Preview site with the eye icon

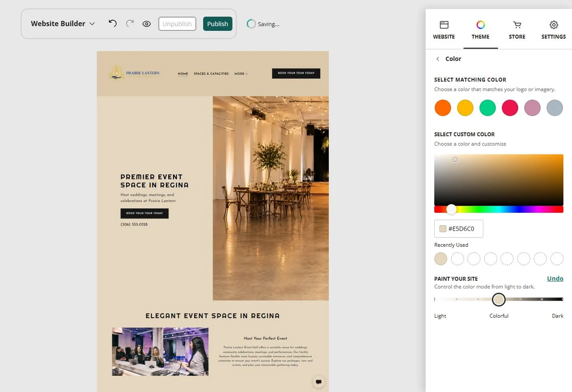point(146,23)
